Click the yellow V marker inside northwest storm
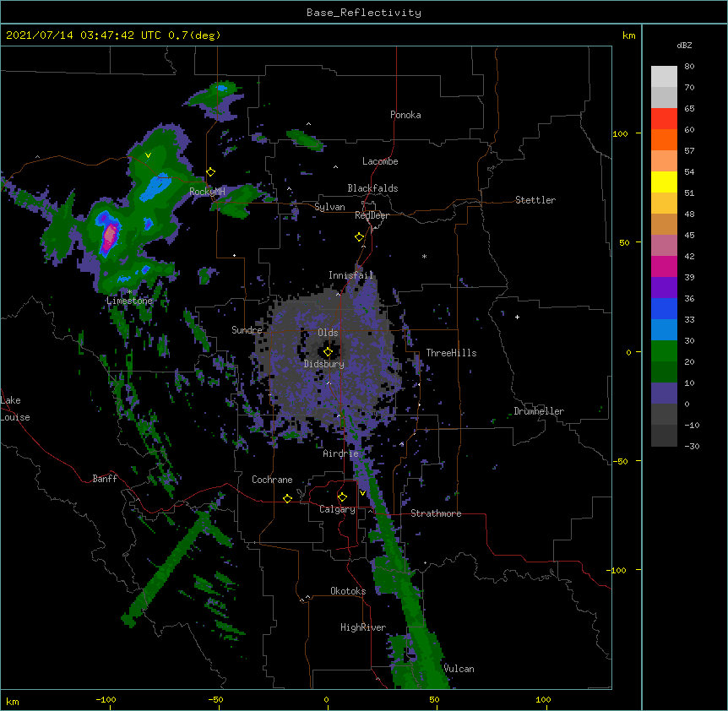728x711 pixels. point(148,155)
